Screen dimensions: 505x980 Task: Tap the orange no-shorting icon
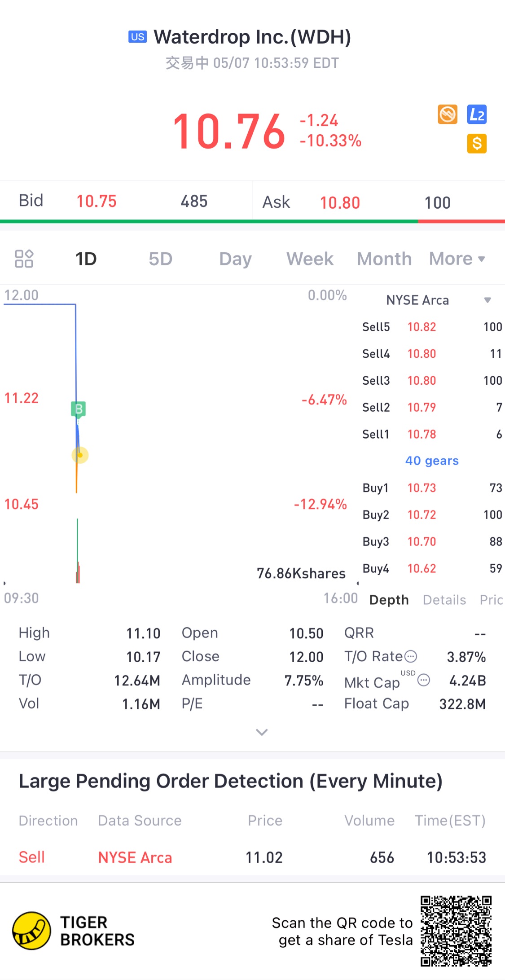[448, 114]
